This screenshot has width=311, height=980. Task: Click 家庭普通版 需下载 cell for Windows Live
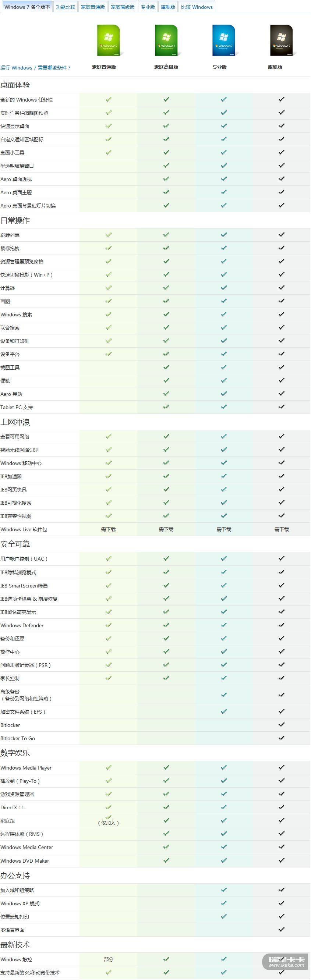[x=109, y=530]
